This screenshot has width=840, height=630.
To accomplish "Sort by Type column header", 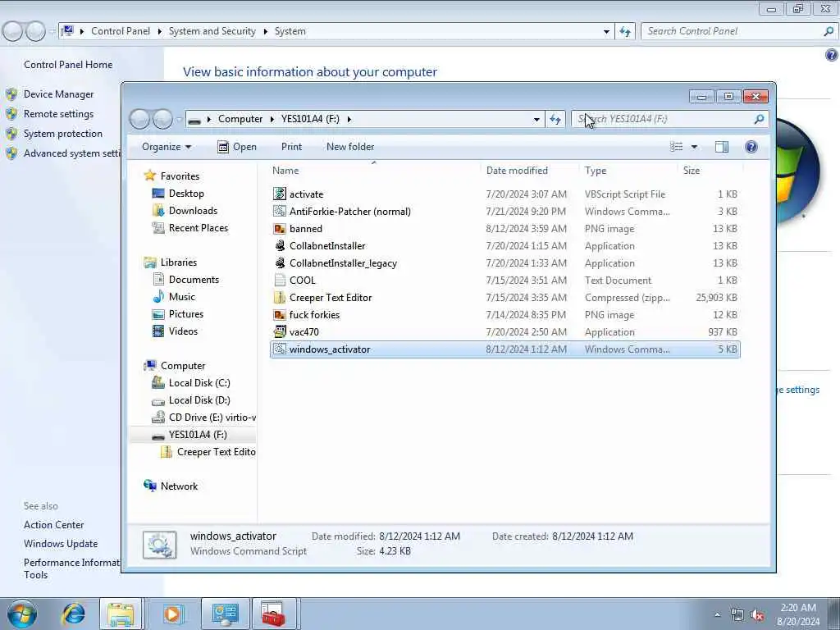I will (x=628, y=171).
